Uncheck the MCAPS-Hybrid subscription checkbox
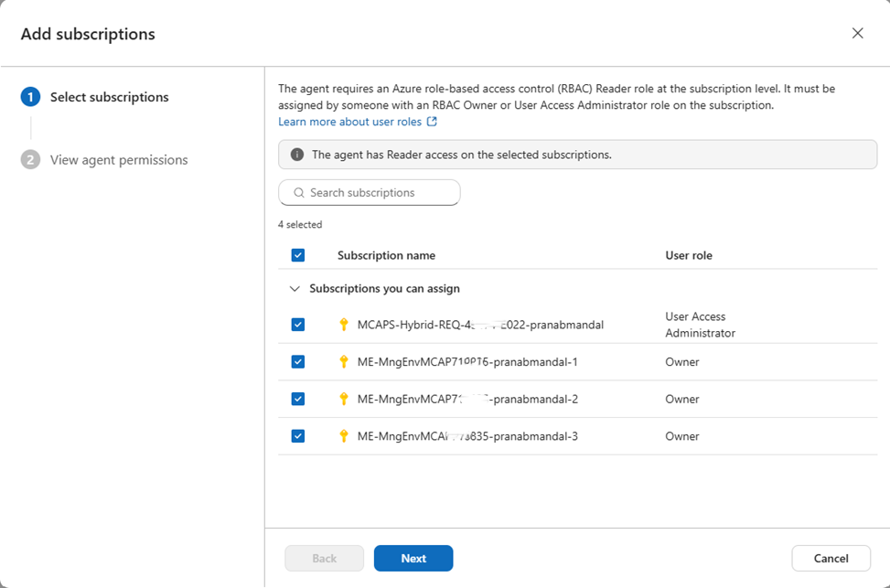Image resolution: width=890 pixels, height=588 pixels. click(297, 325)
